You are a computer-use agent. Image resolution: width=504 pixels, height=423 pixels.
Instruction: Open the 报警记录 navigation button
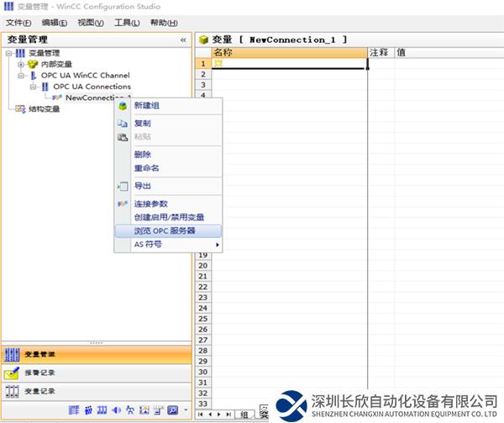pyautogui.click(x=40, y=373)
